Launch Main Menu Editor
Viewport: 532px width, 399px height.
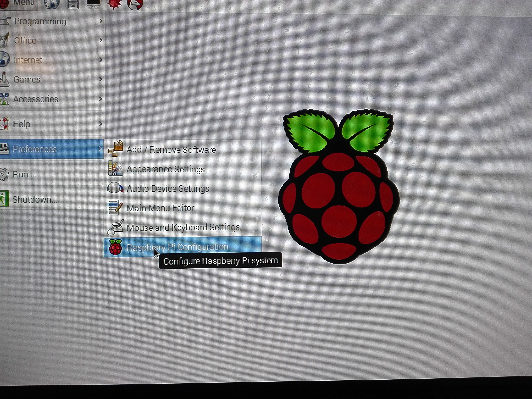183,208
